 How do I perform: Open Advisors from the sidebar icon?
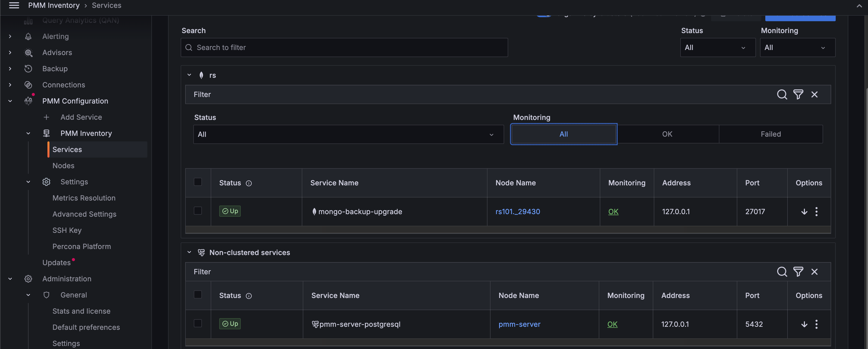pyautogui.click(x=28, y=53)
